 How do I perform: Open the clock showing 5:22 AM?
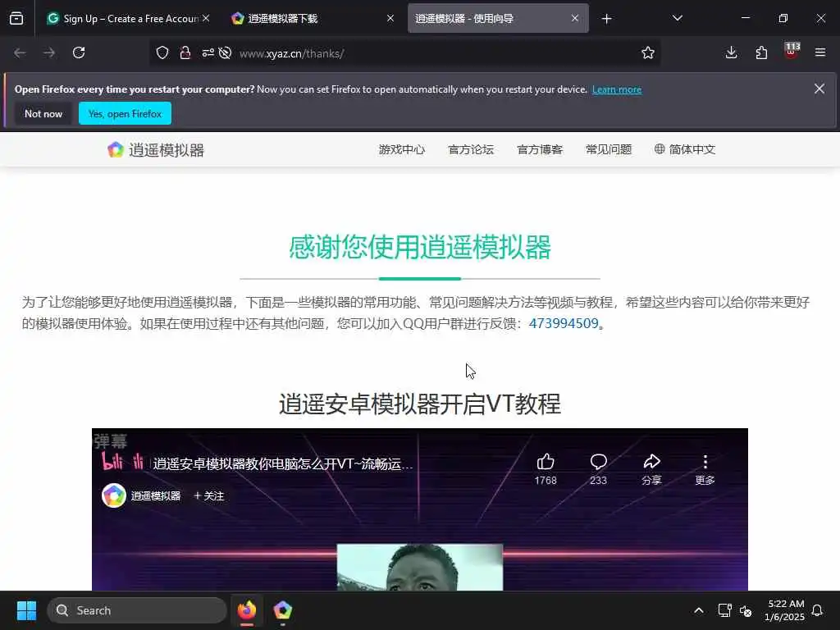785,610
